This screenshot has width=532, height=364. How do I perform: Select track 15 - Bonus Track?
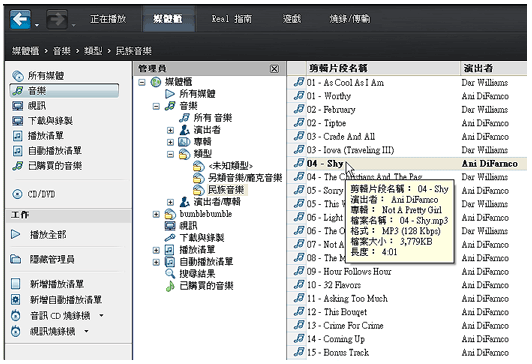338,352
